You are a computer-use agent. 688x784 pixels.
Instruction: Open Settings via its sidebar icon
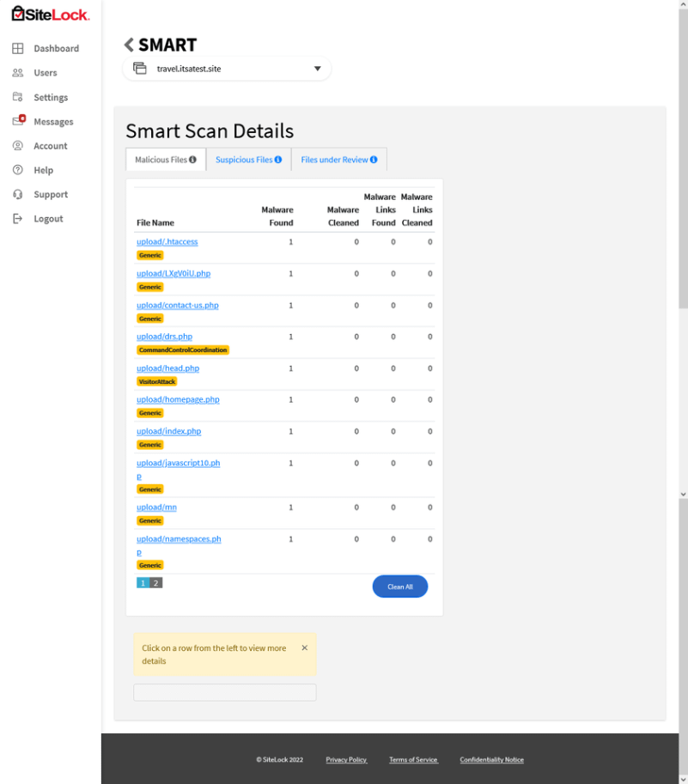click(x=17, y=97)
